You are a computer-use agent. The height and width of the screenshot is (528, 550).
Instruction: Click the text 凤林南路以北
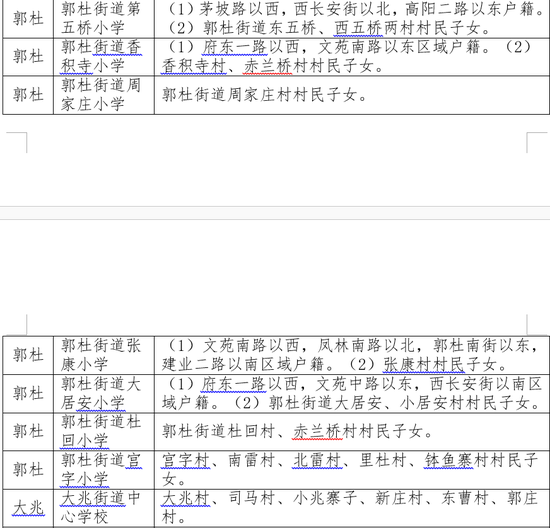(367, 346)
